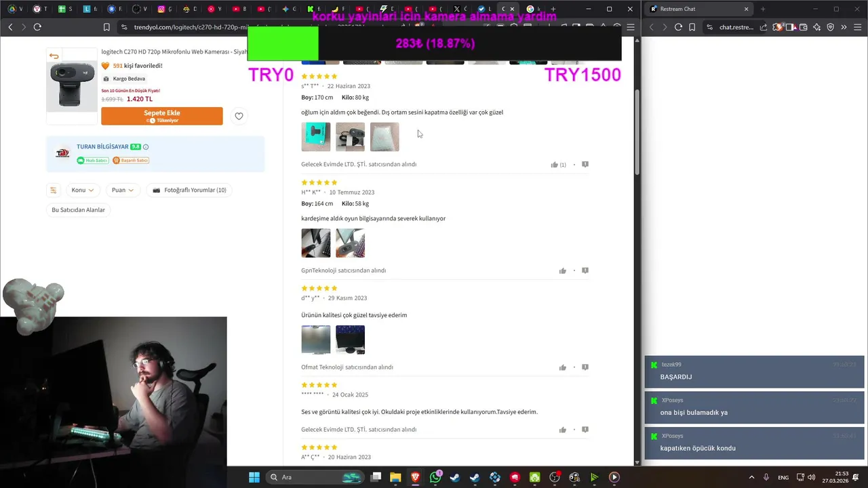Viewport: 868px width, 488px height.
Task: Click the Windows taskbar search box
Action: point(316,477)
